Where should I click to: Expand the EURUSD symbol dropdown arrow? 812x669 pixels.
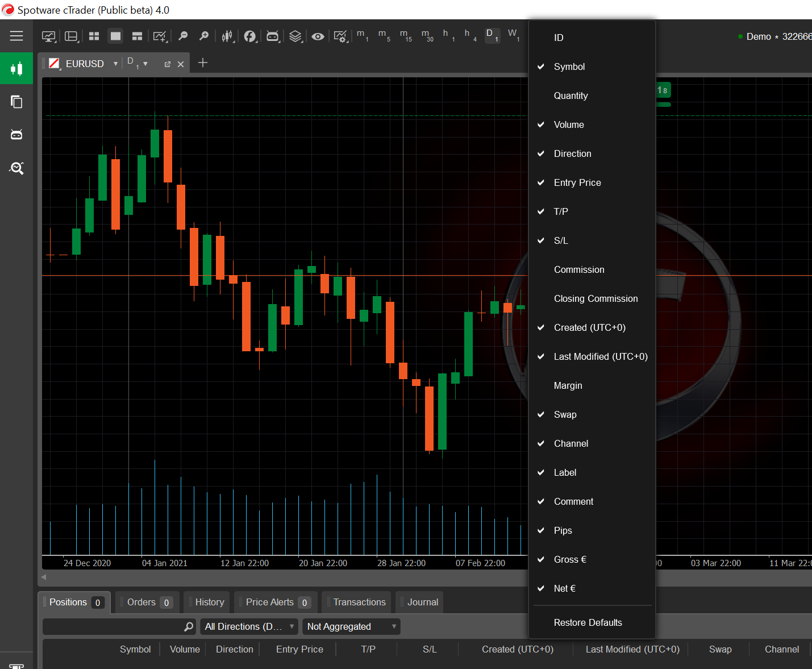click(x=115, y=64)
